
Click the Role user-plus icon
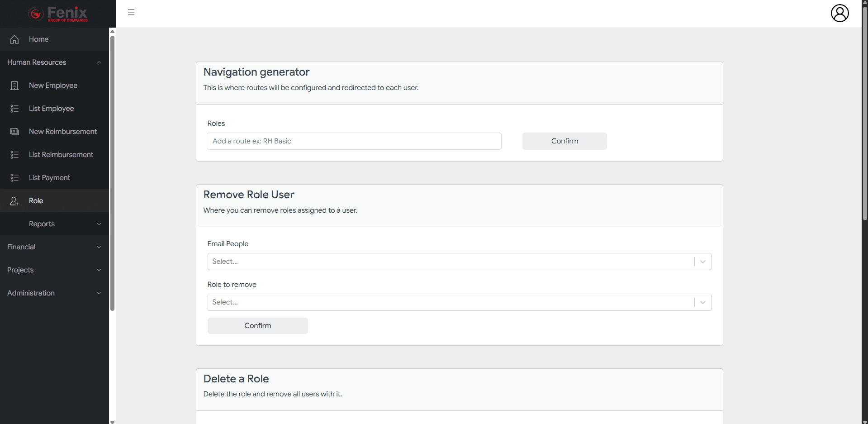(14, 201)
